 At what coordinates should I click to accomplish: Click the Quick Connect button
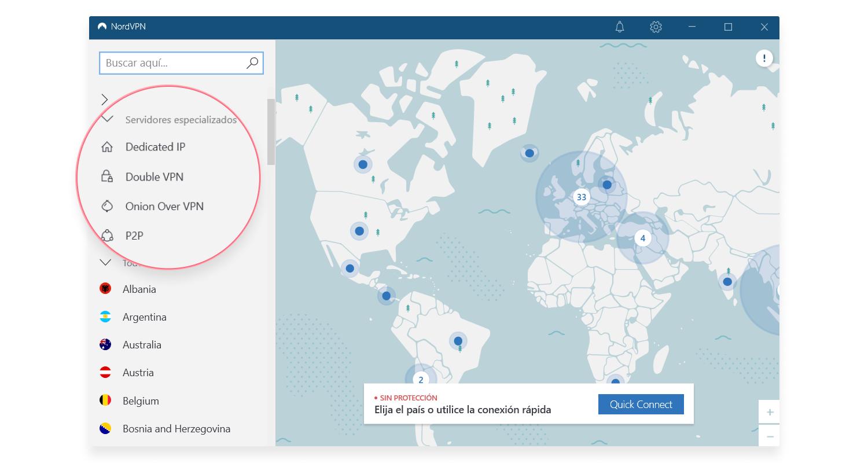pos(641,405)
